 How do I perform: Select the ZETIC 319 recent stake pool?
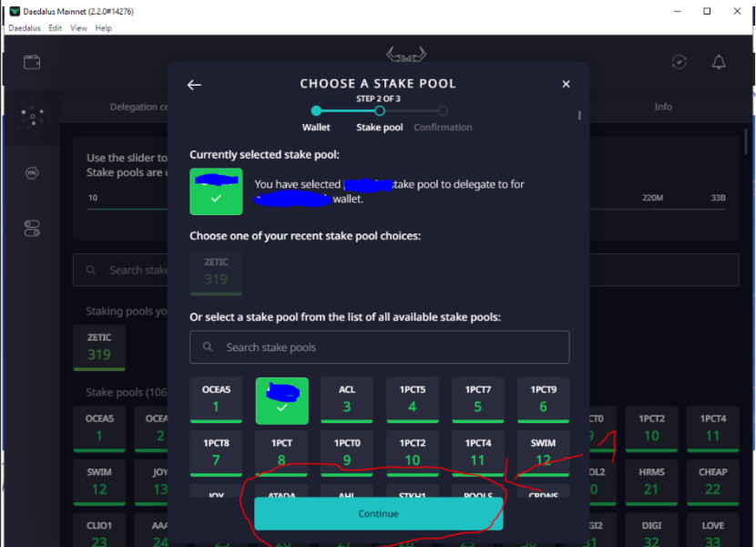216,272
